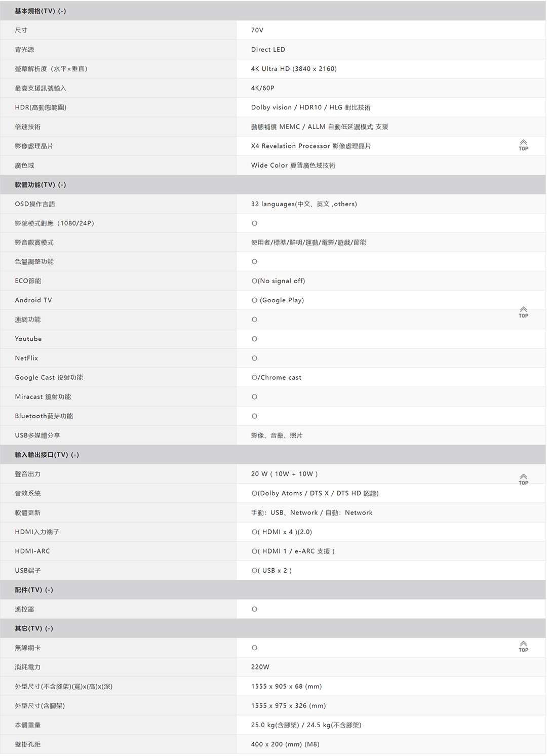This screenshot has width=547, height=756.
Task: Select the ○/Chrome cast value
Action: pos(276,378)
